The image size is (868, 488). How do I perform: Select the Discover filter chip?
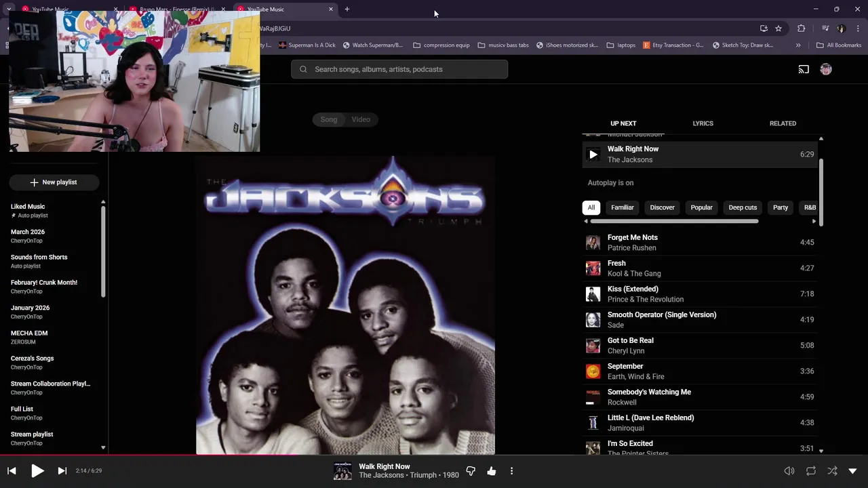(x=662, y=207)
